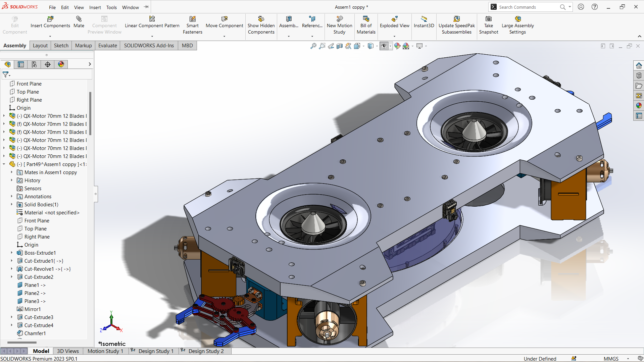This screenshot has width=644, height=362.
Task: Click the Zoom to Fit icon
Action: (313, 46)
